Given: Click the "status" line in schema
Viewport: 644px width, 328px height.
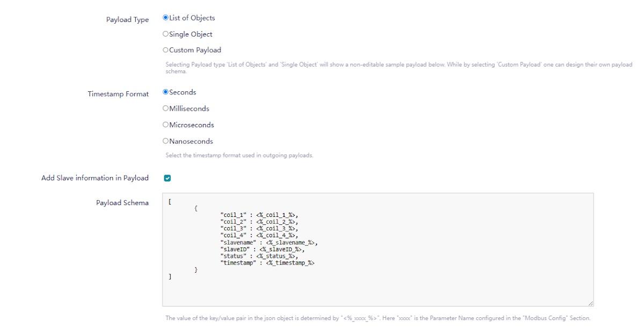Looking at the screenshot, I should point(259,256).
